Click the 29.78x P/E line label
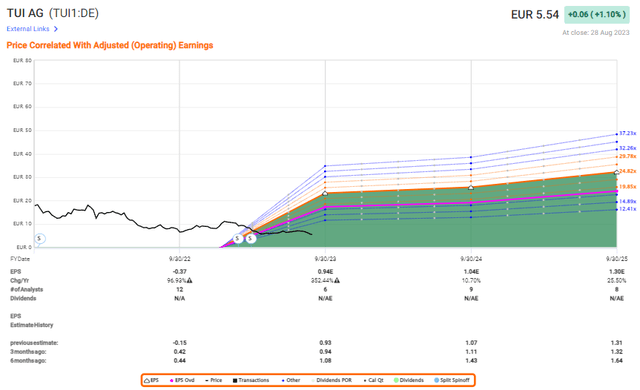Image resolution: width=640 pixels, height=390 pixels. pyautogui.click(x=627, y=156)
